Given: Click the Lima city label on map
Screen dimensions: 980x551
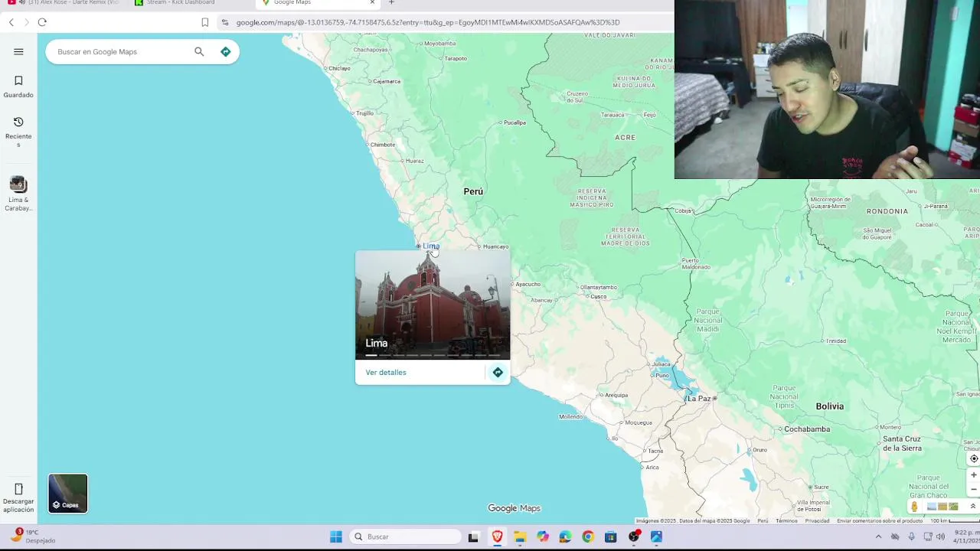Looking at the screenshot, I should [431, 246].
